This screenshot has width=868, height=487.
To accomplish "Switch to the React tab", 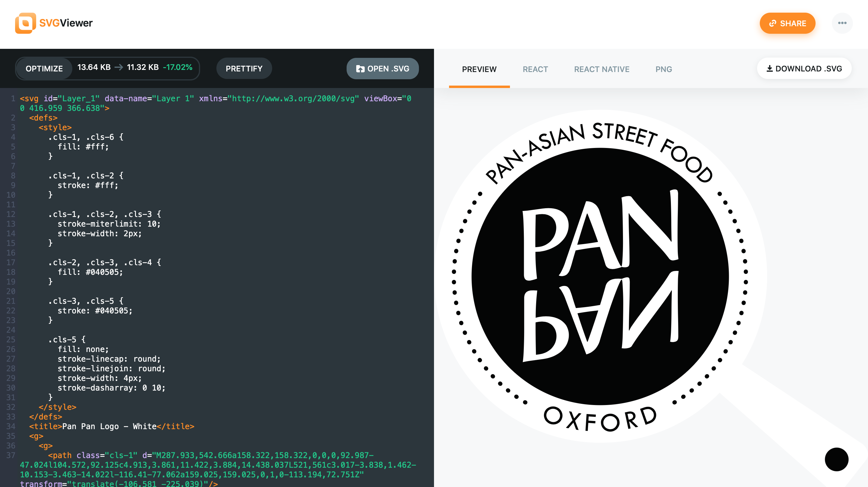I will (x=535, y=69).
